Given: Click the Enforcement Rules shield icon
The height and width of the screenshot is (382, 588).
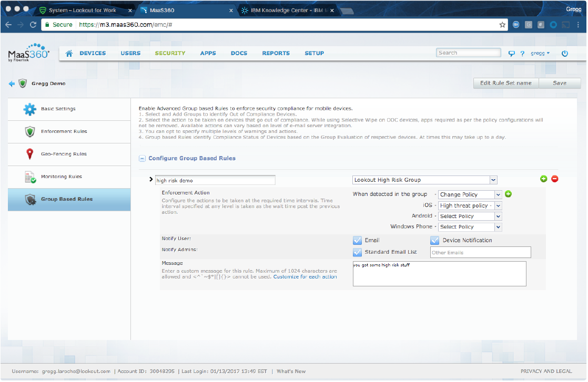Looking at the screenshot, I should coord(29,131).
